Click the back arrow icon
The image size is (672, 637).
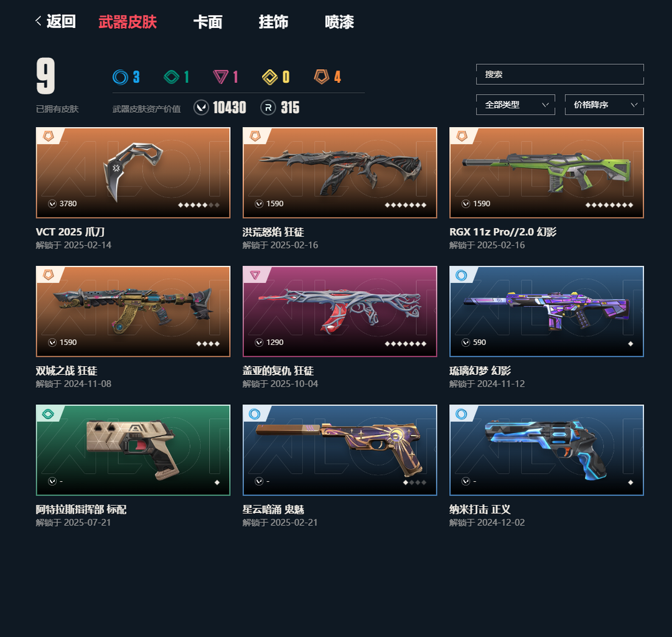[x=38, y=21]
